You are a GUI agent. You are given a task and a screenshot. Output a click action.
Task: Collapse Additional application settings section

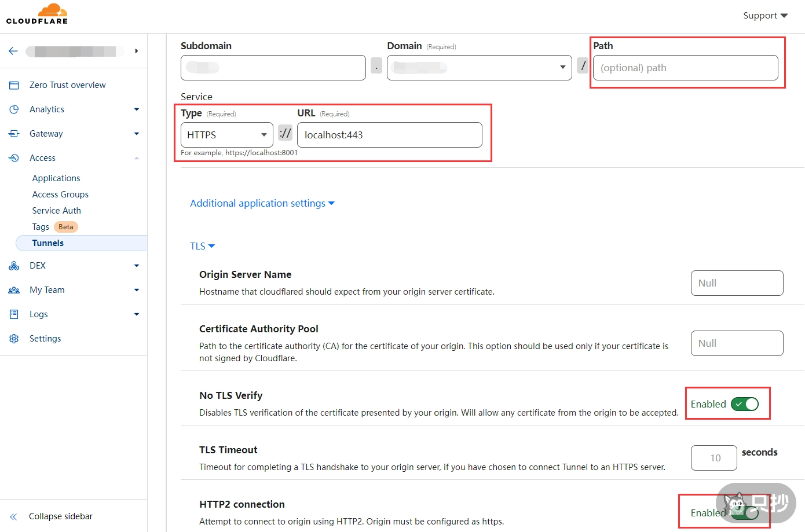262,203
